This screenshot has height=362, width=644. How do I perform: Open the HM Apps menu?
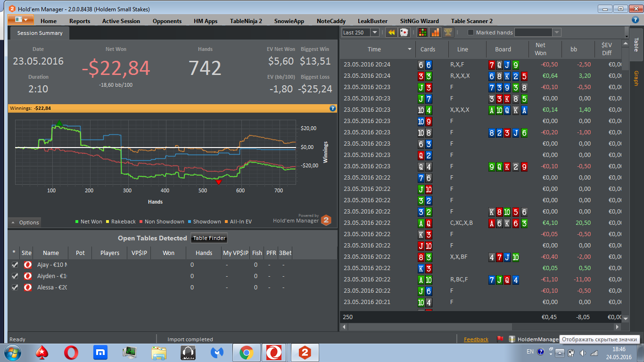coord(206,21)
